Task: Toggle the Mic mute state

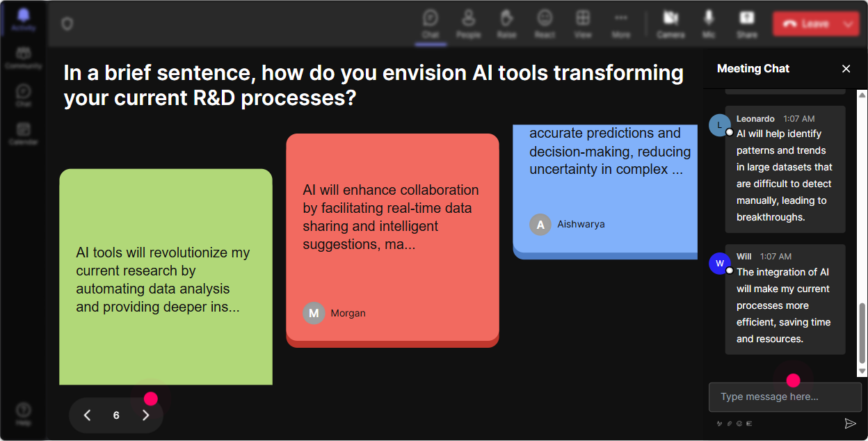Action: (709, 24)
